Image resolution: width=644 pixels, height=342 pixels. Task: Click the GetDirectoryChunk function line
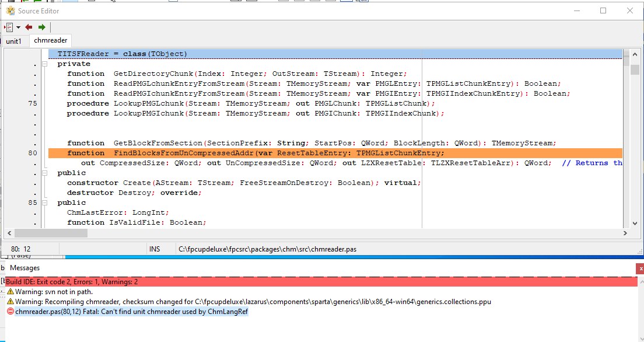tap(237, 74)
